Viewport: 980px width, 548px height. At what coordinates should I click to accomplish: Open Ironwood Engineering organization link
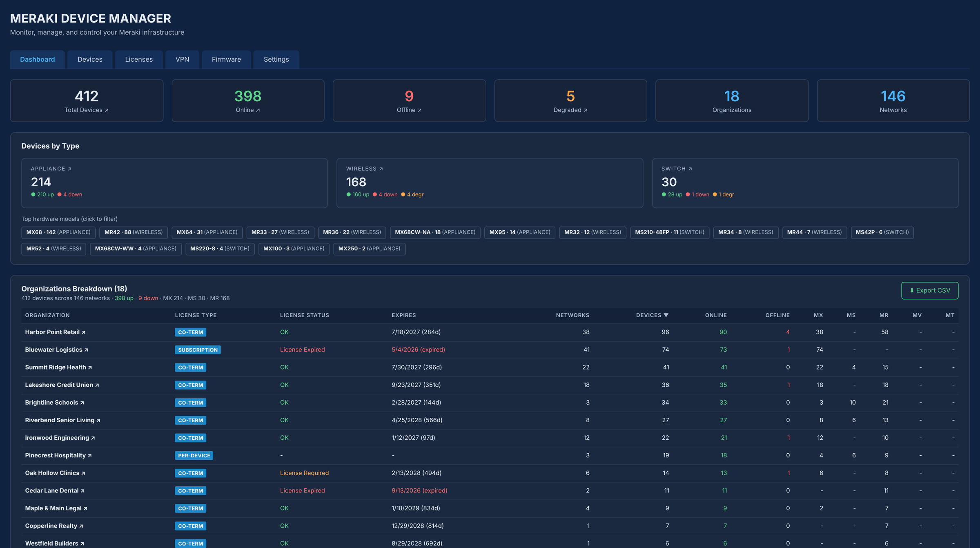(x=60, y=437)
